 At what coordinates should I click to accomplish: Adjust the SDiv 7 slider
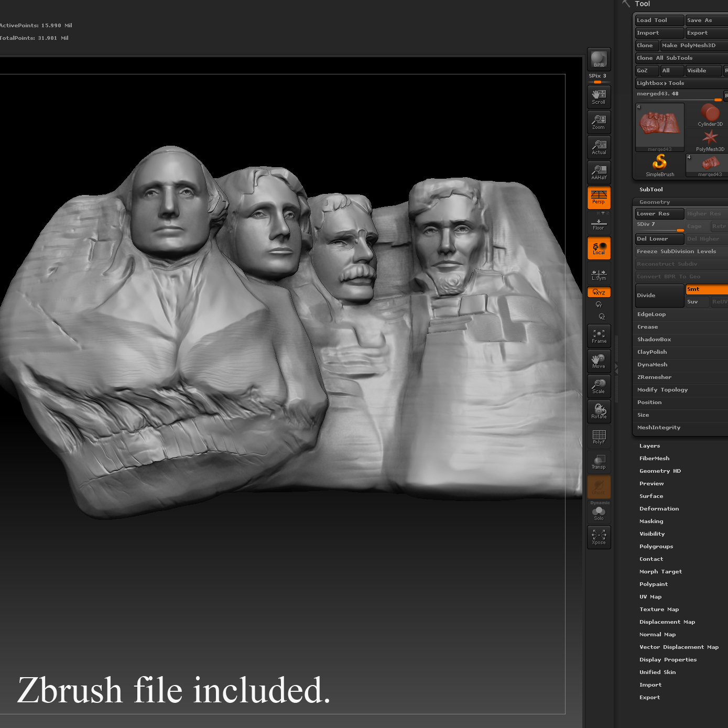click(659, 226)
